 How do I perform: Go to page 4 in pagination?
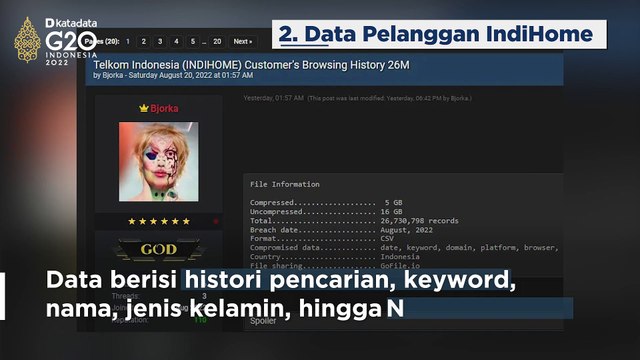[x=176, y=41]
